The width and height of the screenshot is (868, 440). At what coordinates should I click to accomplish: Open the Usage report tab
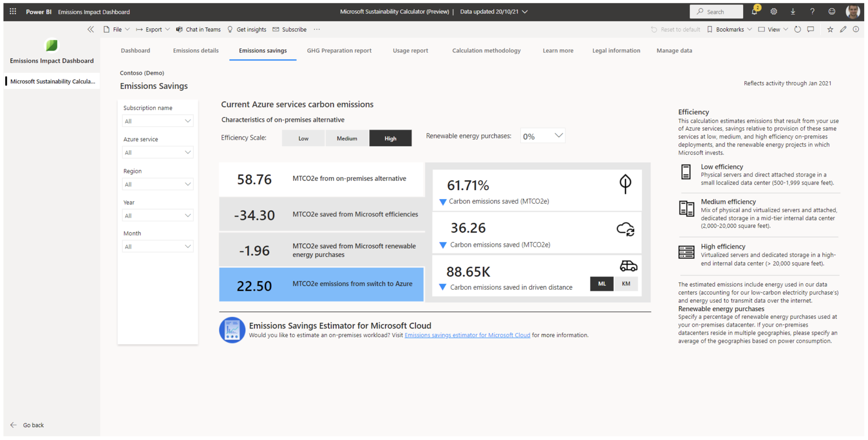[410, 50]
